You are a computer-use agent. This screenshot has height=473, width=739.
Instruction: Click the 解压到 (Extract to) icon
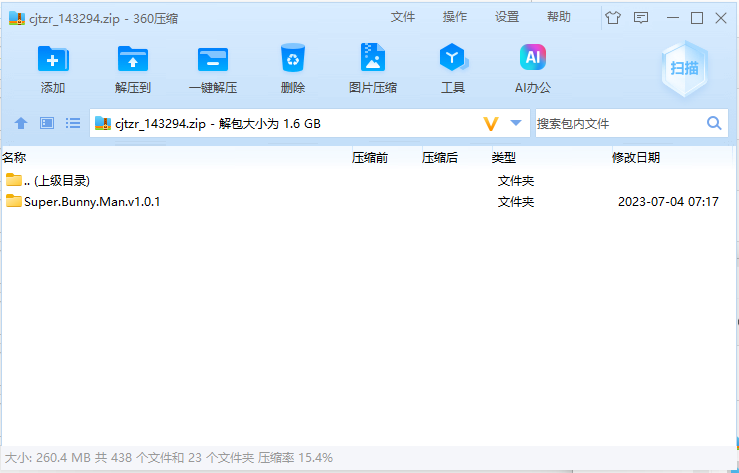[x=132, y=58]
